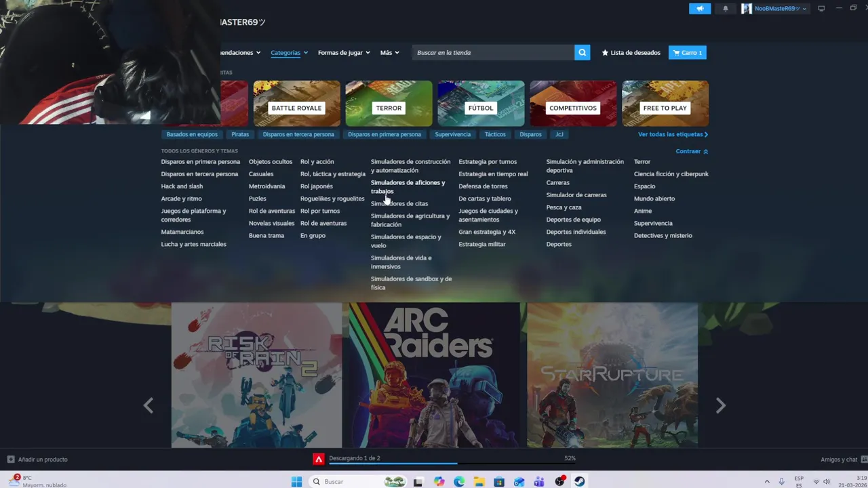Switch to Big Picture mode monitor icon
The image size is (868, 488).
821,9
